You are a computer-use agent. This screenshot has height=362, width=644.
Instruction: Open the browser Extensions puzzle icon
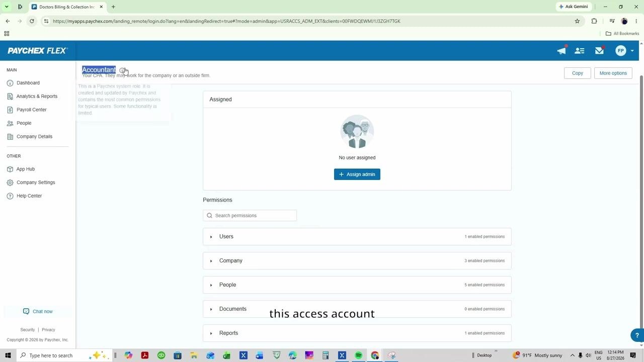coord(594,21)
